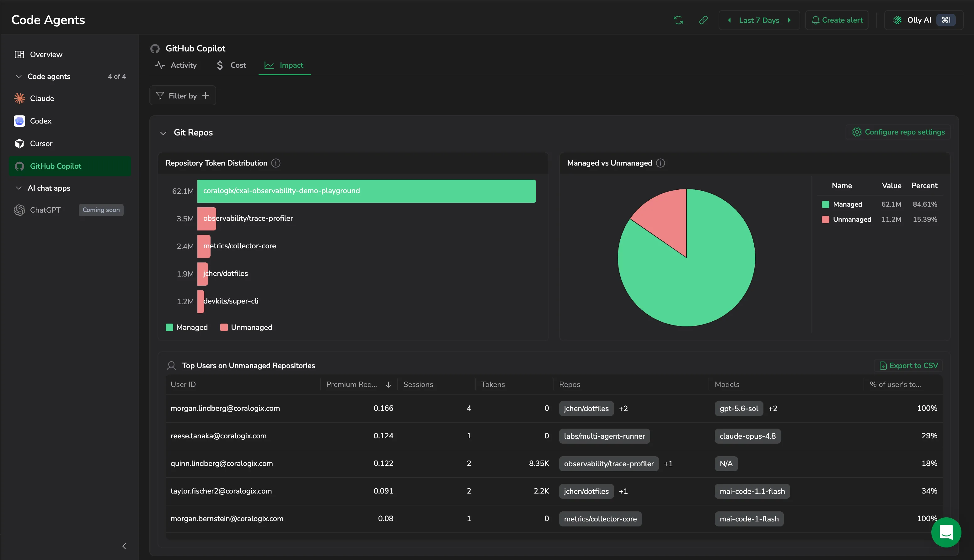Collapse the left sidebar arrow

124,546
